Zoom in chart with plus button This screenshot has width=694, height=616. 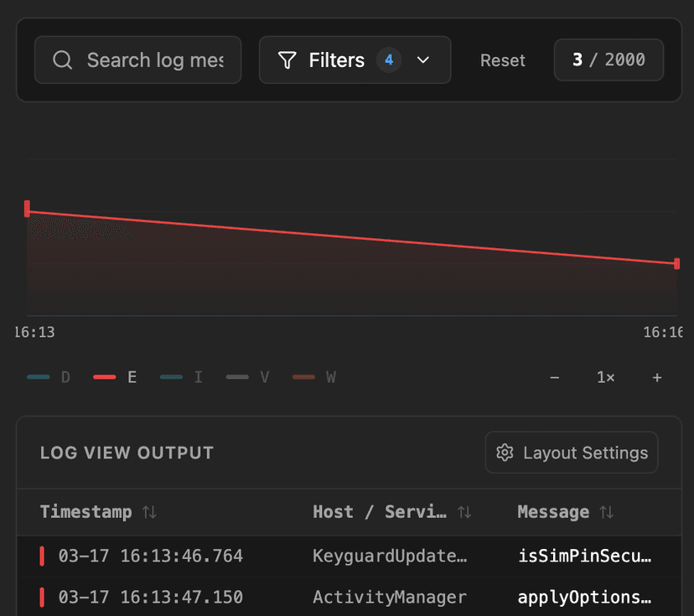pyautogui.click(x=657, y=377)
